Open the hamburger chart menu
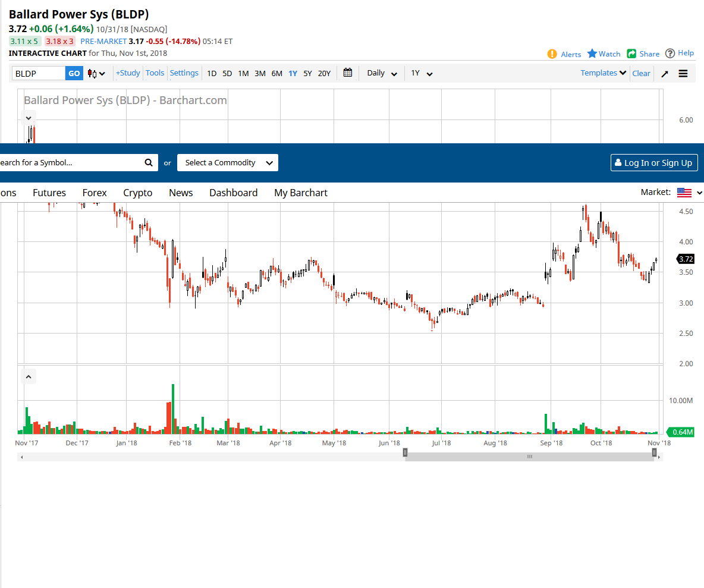This screenshot has height=588, width=704. pyautogui.click(x=683, y=74)
